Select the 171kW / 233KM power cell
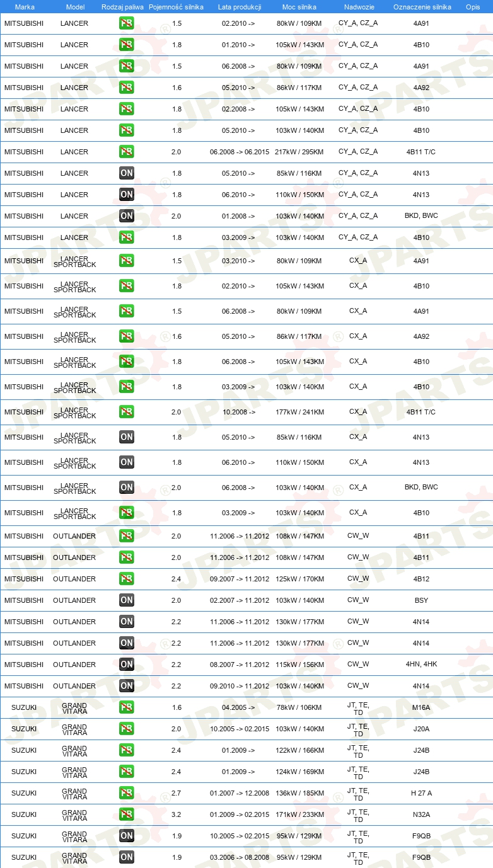This screenshot has width=493, height=868. (x=299, y=814)
